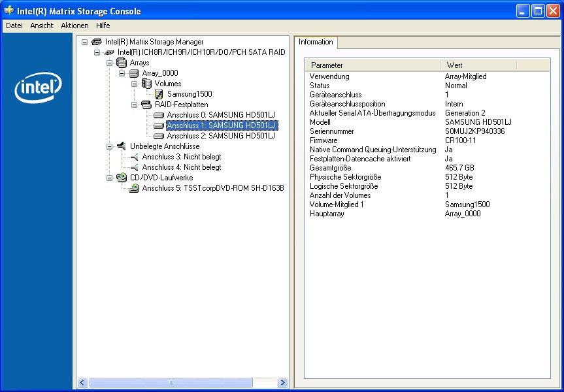Click the Hauptarray value Array_0000
The width and height of the screenshot is (564, 392).
click(x=463, y=214)
